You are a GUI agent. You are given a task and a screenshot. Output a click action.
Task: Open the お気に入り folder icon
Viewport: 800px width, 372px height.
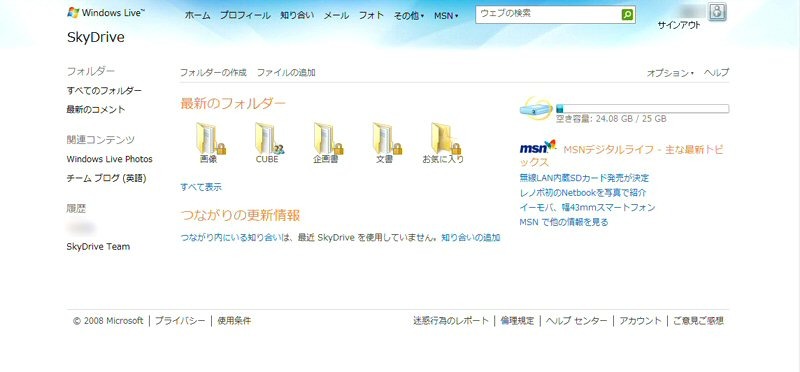pos(445,138)
